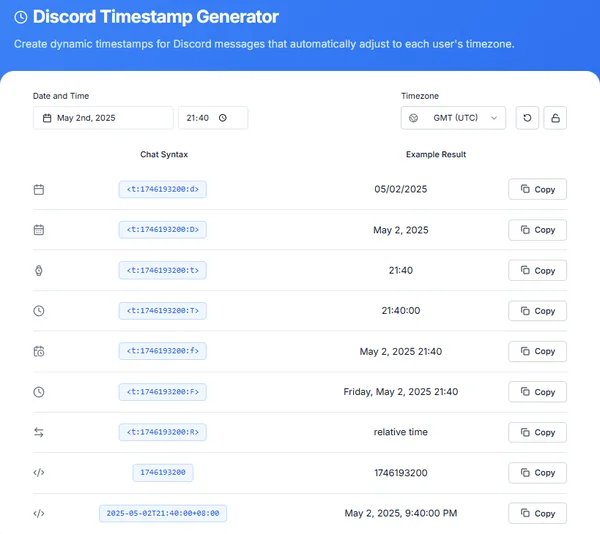The height and width of the screenshot is (534, 600).
Task: Click the code brackets icon in the Unix timestamp row
Action: [x=39, y=473]
